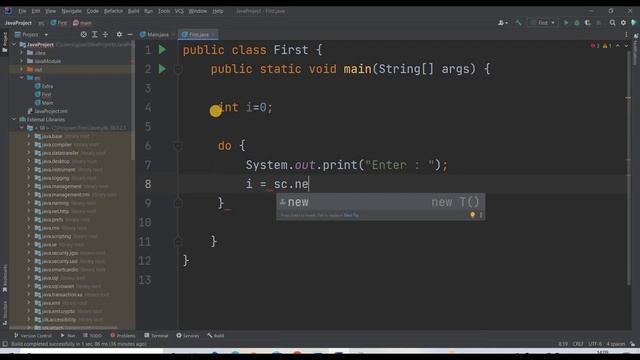
Task: Expand all using the Project panel toolbar icon
Action: click(95, 35)
